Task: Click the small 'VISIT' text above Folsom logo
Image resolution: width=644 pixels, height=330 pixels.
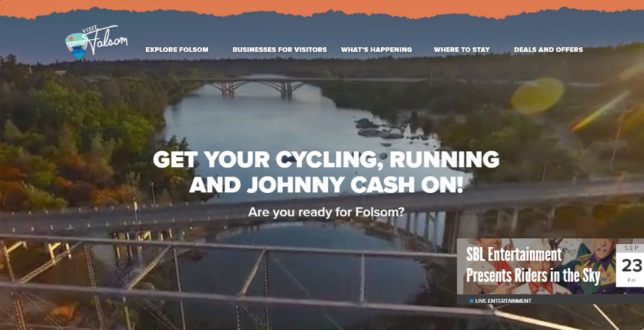Action: tap(89, 30)
